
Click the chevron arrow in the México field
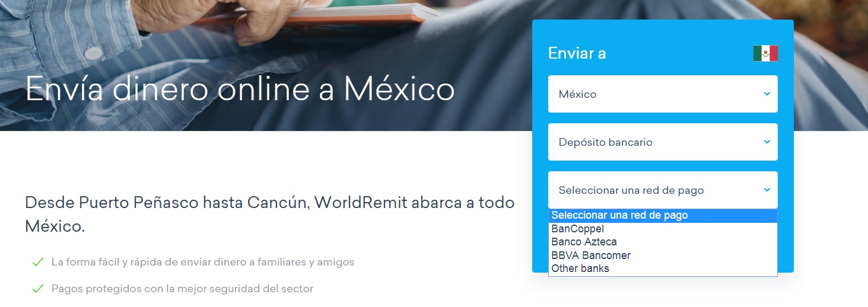pyautogui.click(x=767, y=94)
